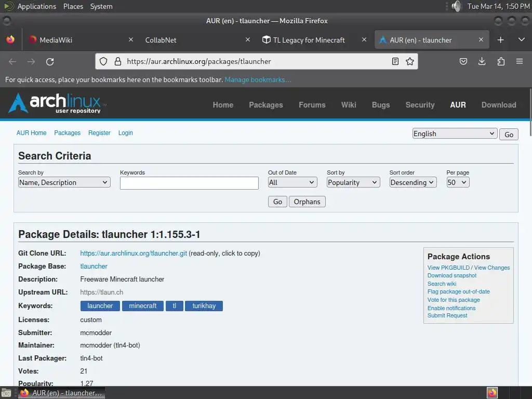Image resolution: width=532 pixels, height=399 pixels.
Task: Click the language Go button
Action: 509,135
